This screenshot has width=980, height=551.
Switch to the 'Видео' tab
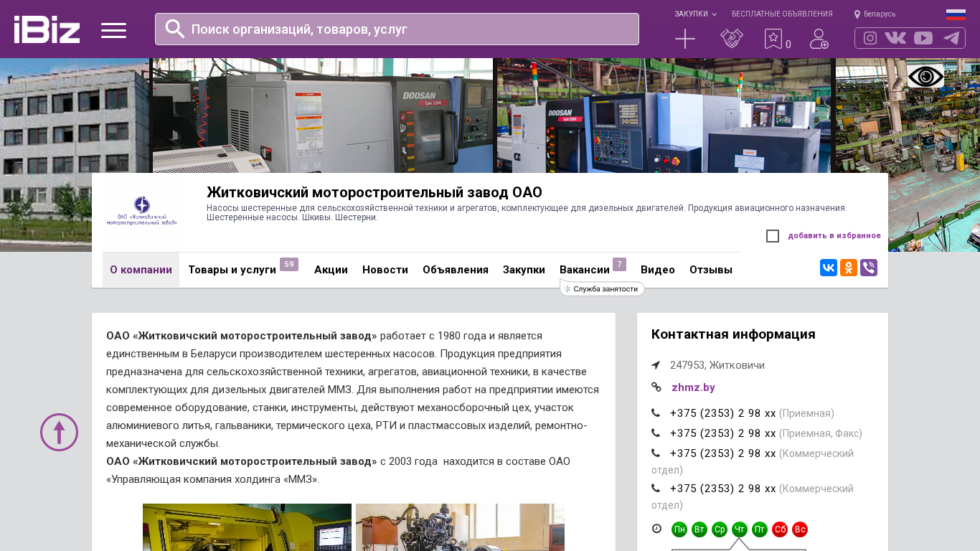658,270
